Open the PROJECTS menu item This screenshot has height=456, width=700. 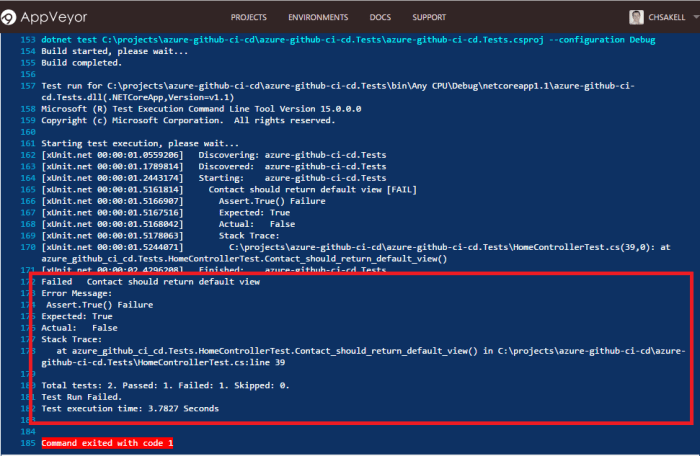pyautogui.click(x=248, y=18)
